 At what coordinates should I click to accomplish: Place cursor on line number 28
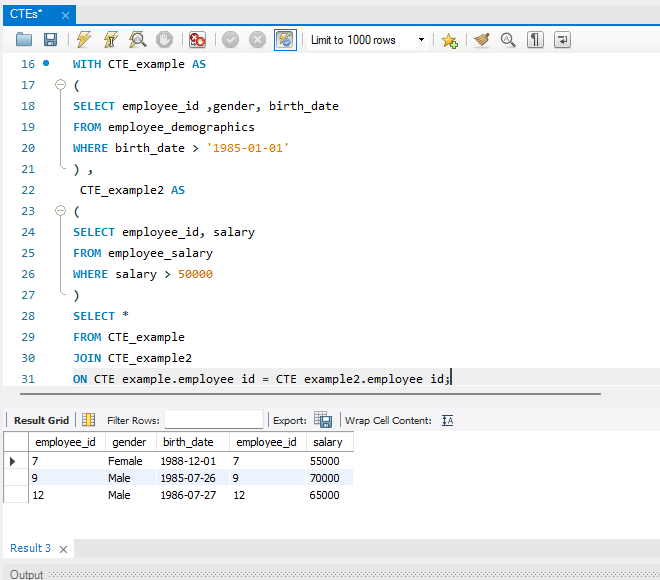28,316
